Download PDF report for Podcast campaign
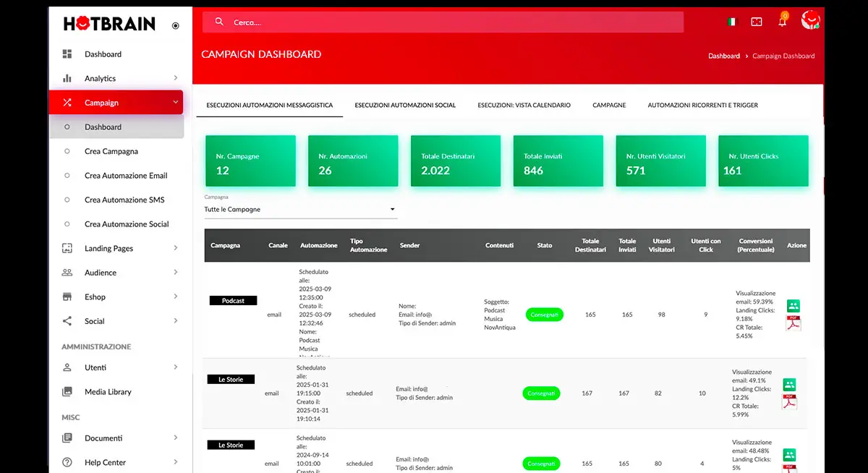 (x=793, y=323)
